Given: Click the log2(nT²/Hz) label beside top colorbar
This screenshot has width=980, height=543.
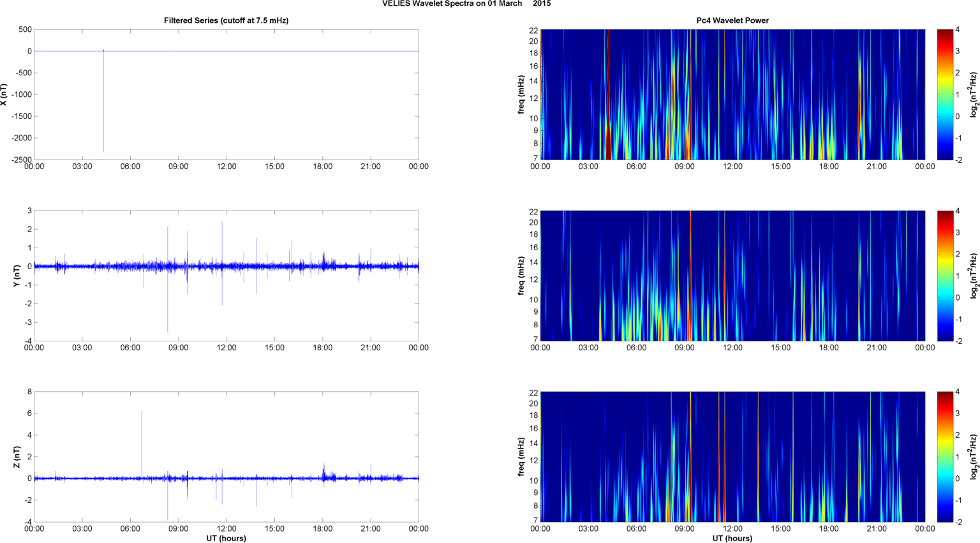Looking at the screenshot, I should coord(974,94).
